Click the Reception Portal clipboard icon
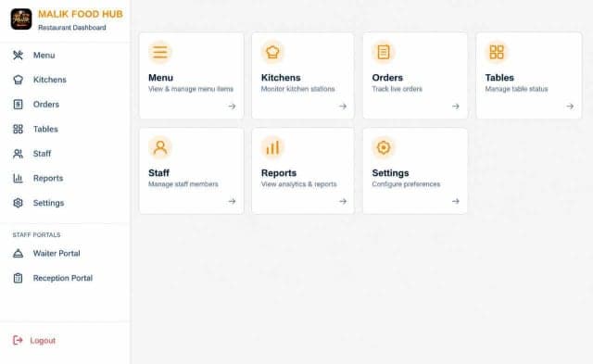Viewport: 593px width, 364px height. (18, 278)
